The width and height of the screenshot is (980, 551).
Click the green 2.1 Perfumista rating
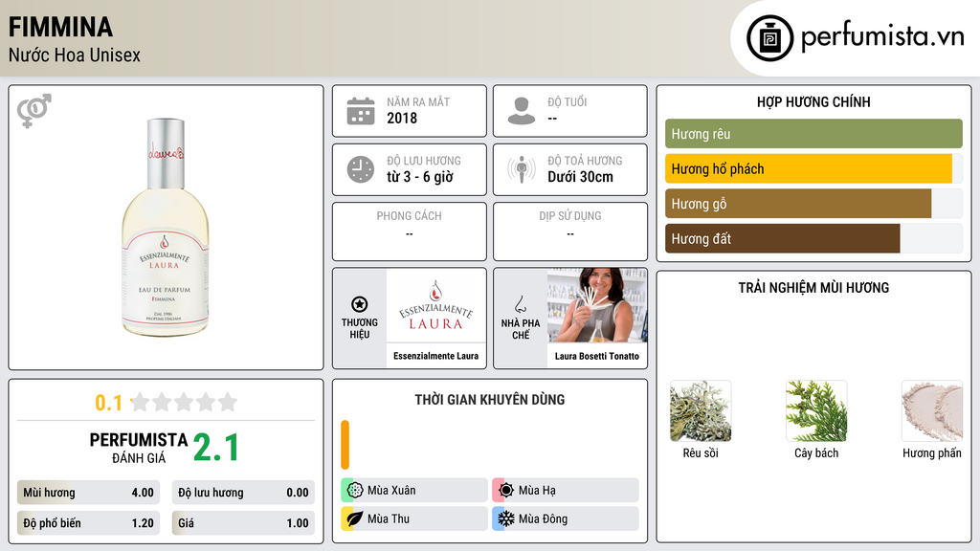pyautogui.click(x=216, y=448)
